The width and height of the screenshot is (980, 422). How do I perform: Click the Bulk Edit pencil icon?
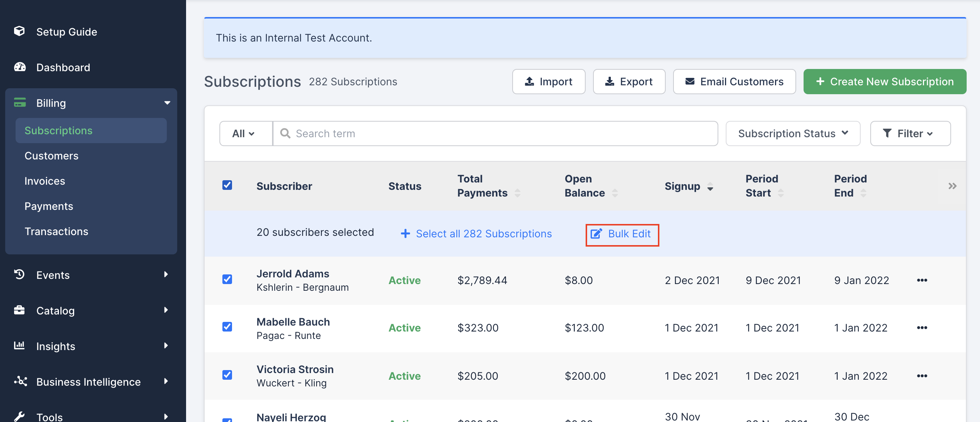click(x=596, y=233)
